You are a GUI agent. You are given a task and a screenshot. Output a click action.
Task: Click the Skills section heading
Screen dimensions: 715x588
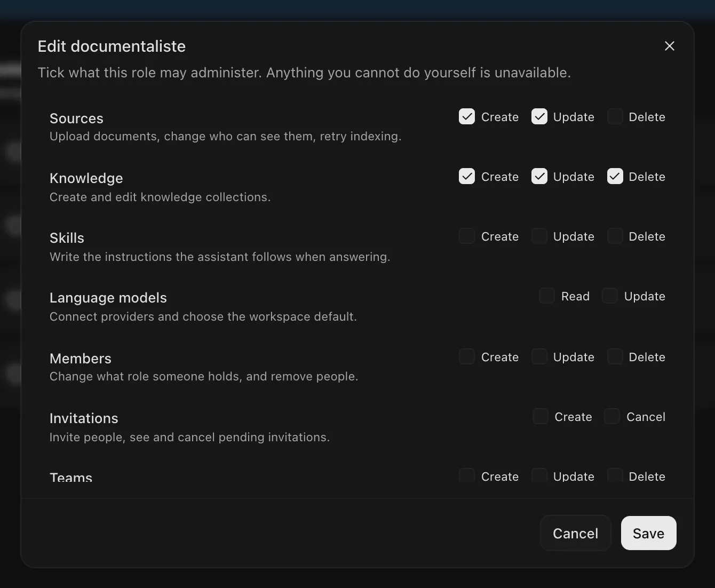coord(67,238)
